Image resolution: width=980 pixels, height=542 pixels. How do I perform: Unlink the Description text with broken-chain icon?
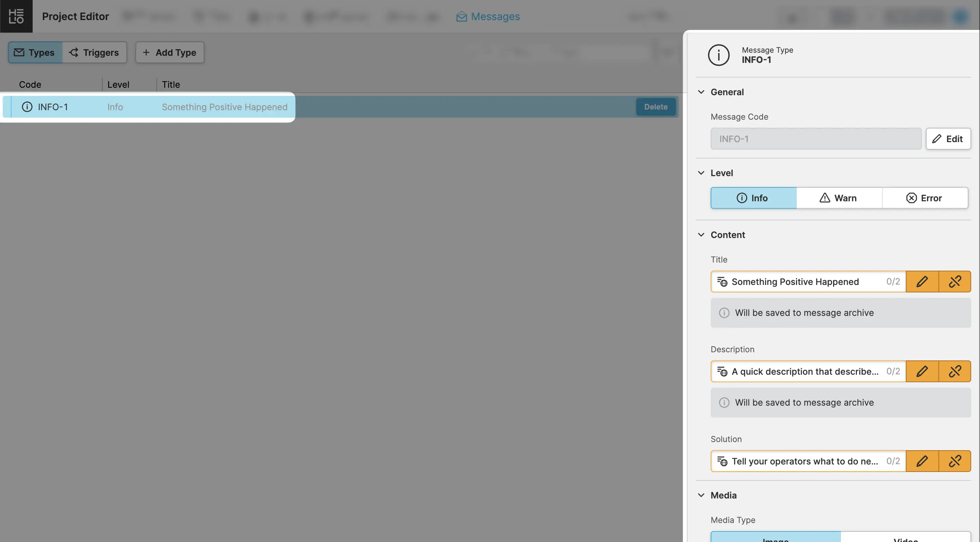pos(954,371)
